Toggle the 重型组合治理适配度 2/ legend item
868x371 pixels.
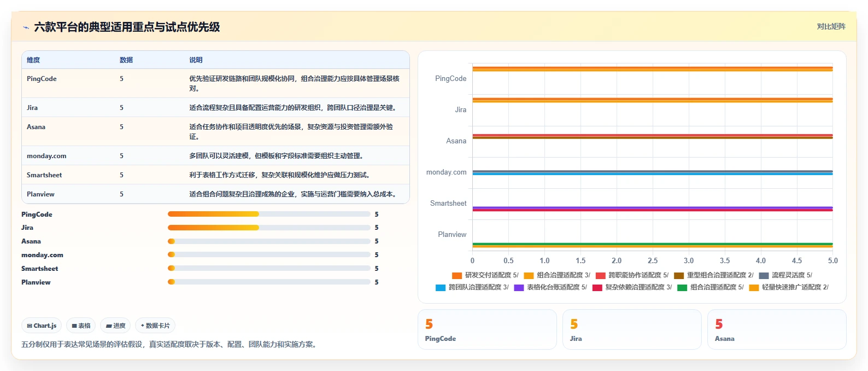713,275
